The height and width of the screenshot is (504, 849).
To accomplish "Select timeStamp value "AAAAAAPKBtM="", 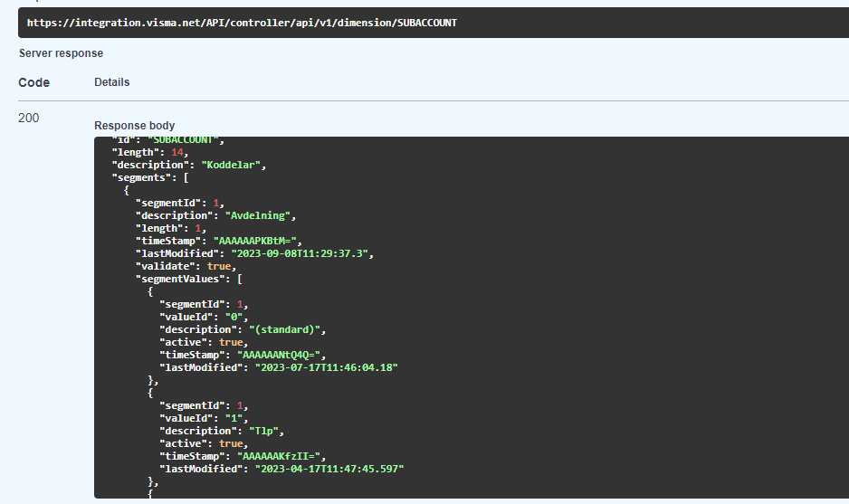I will (255, 241).
